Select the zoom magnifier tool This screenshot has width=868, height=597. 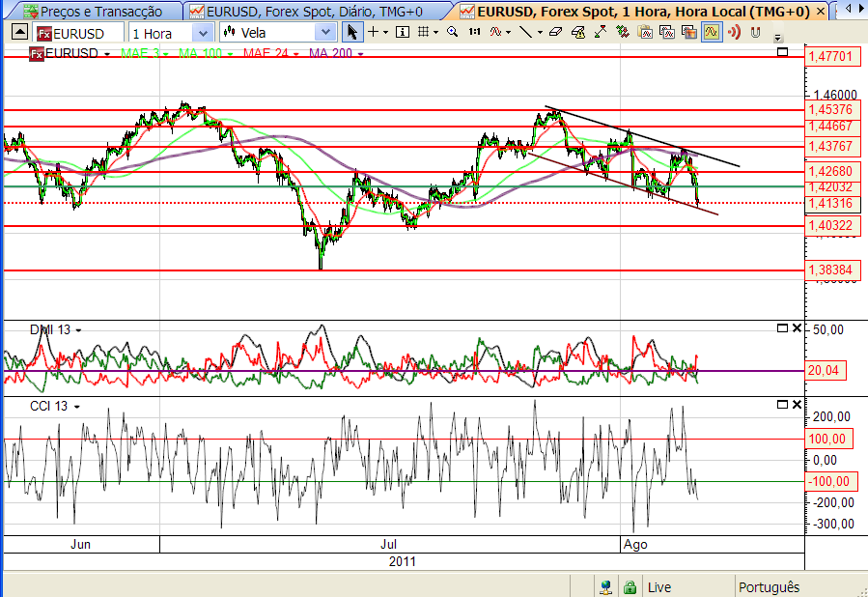(452, 33)
